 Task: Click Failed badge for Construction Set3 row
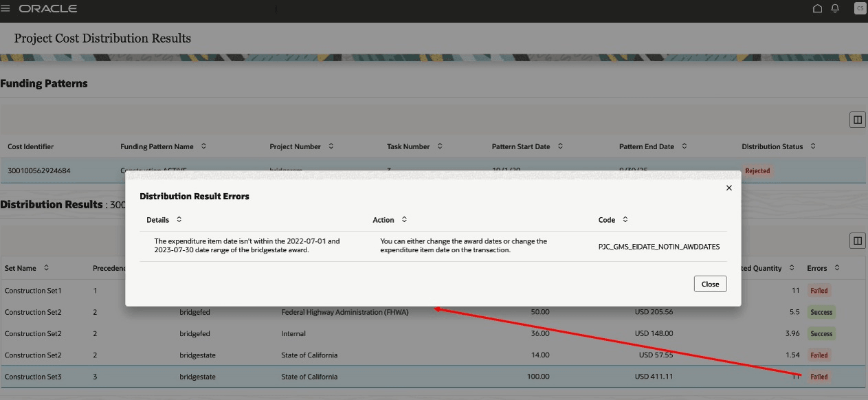point(819,377)
